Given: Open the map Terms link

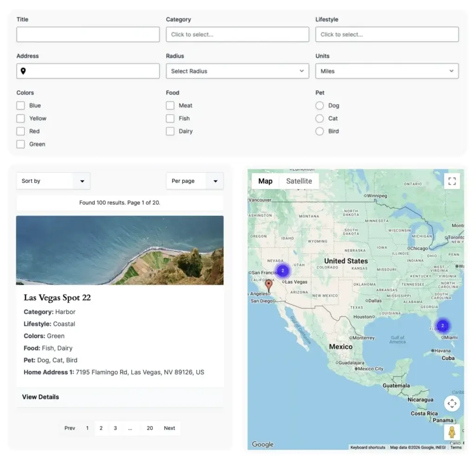Looking at the screenshot, I should coord(456,447).
